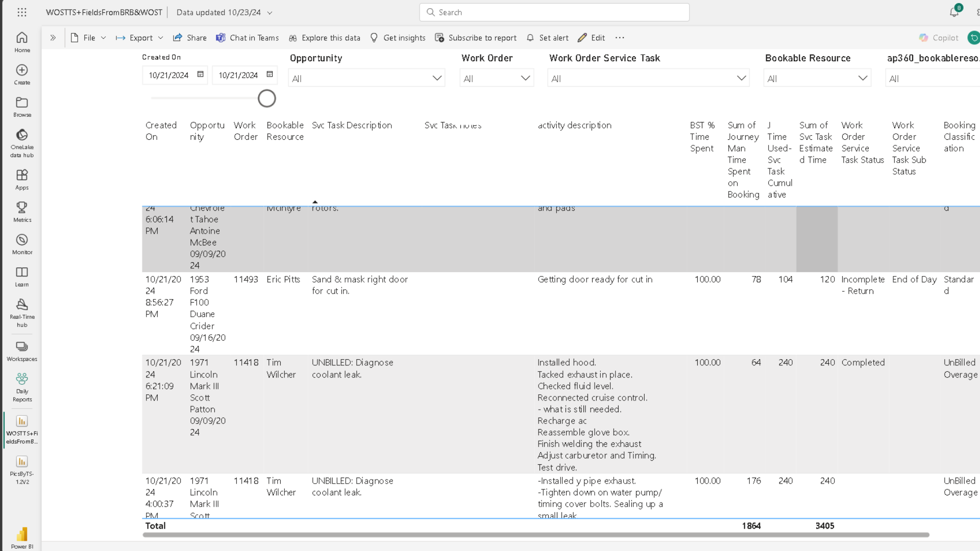This screenshot has height=551, width=980.
Task: Open OneLake data hub
Action: 22,143
